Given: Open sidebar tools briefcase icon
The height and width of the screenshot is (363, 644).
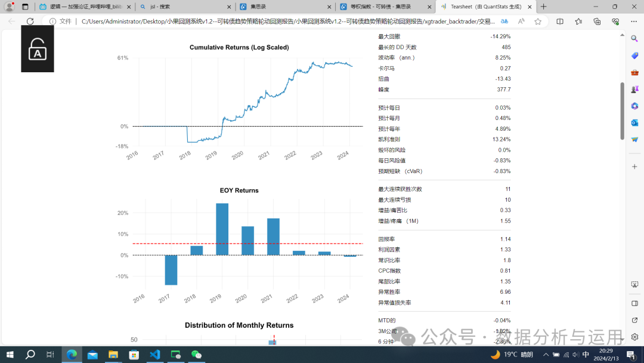Looking at the screenshot, I should click(x=634, y=72).
